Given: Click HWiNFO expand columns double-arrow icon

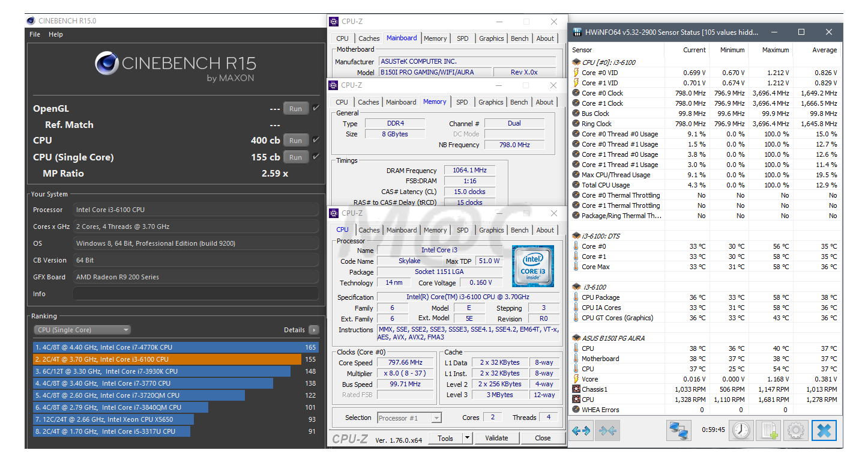Looking at the screenshot, I should 582,430.
